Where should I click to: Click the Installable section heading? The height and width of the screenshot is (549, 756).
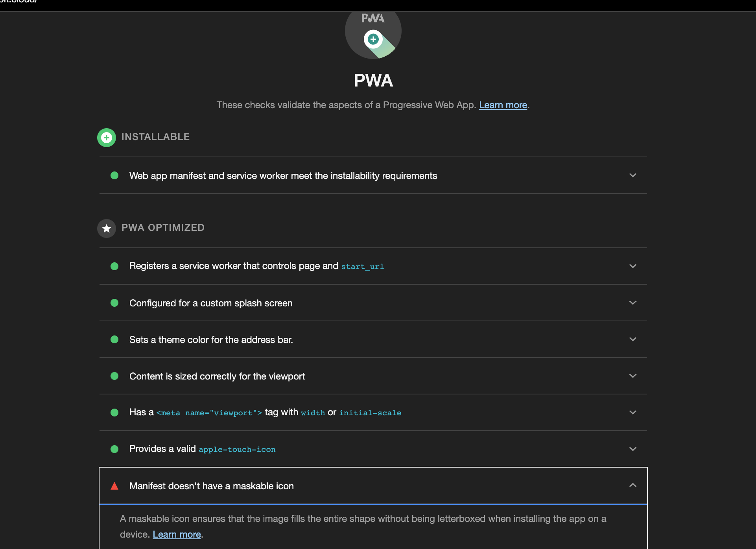pyautogui.click(x=156, y=137)
